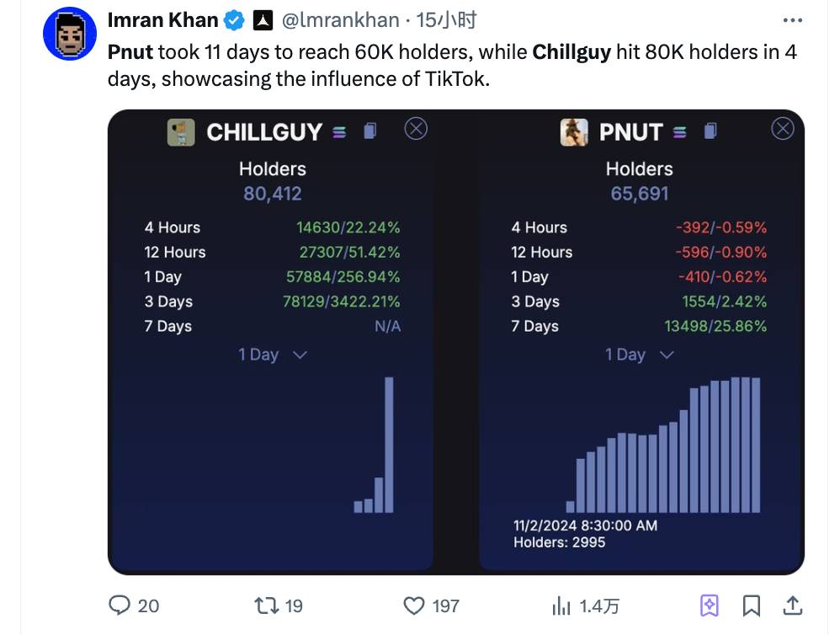Open the three-dot more options menu
Viewport: 840px width, 635px height.
[x=792, y=20]
